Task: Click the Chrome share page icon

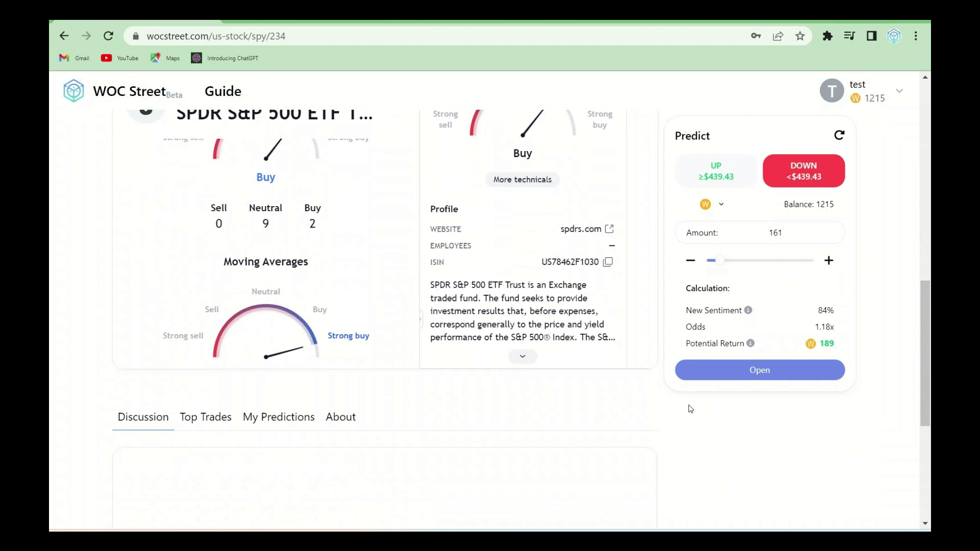Action: [778, 36]
